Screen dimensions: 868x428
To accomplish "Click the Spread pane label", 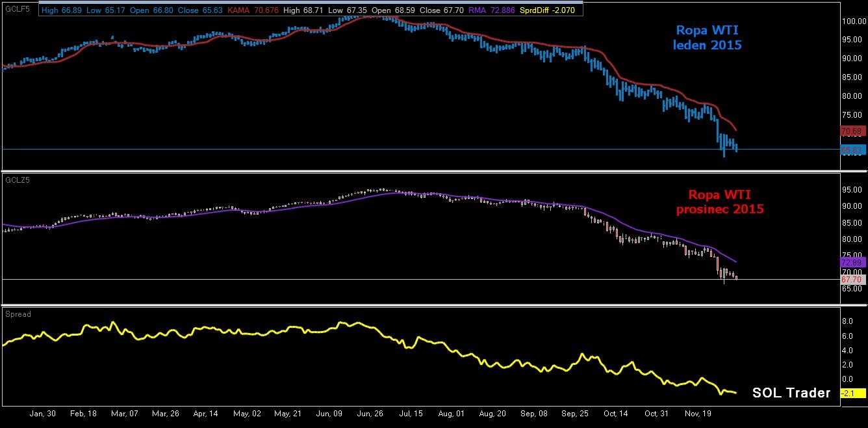I will (18, 314).
